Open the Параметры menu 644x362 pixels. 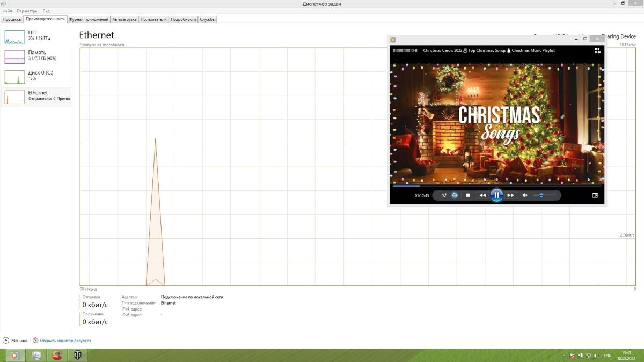pyautogui.click(x=27, y=11)
